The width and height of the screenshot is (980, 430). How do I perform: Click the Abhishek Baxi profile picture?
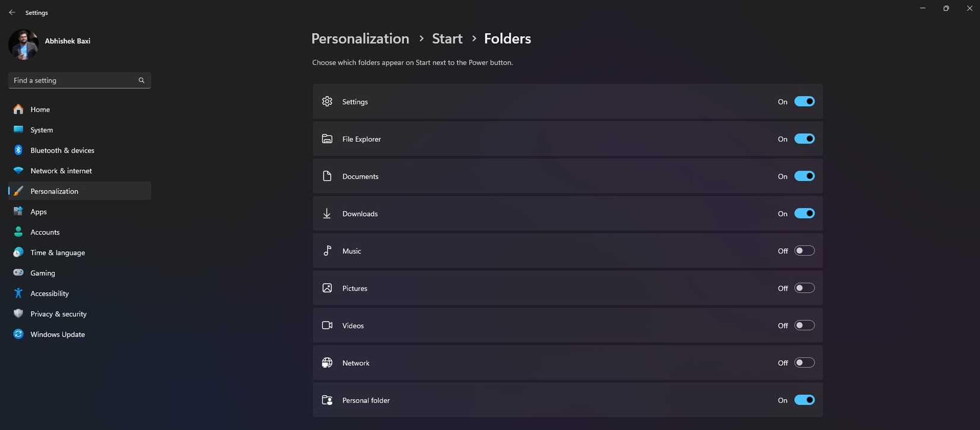[23, 44]
